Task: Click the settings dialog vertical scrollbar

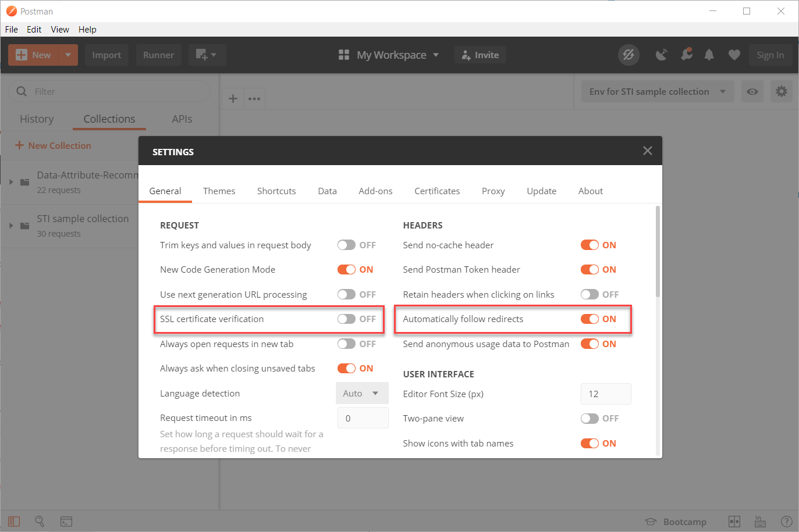Action: click(658, 251)
